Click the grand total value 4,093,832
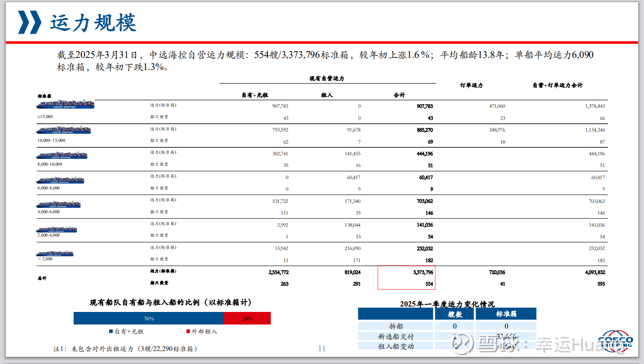The height and width of the screenshot is (364, 644). (x=595, y=272)
